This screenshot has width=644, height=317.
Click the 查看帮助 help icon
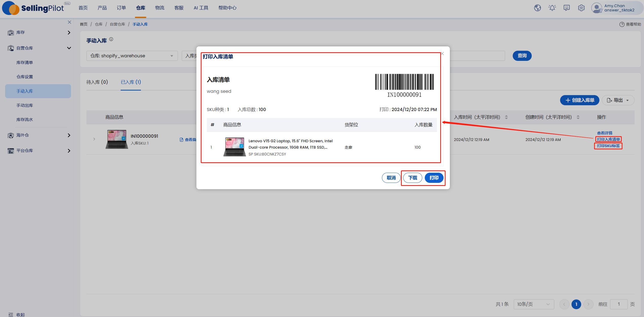pyautogui.click(x=622, y=24)
